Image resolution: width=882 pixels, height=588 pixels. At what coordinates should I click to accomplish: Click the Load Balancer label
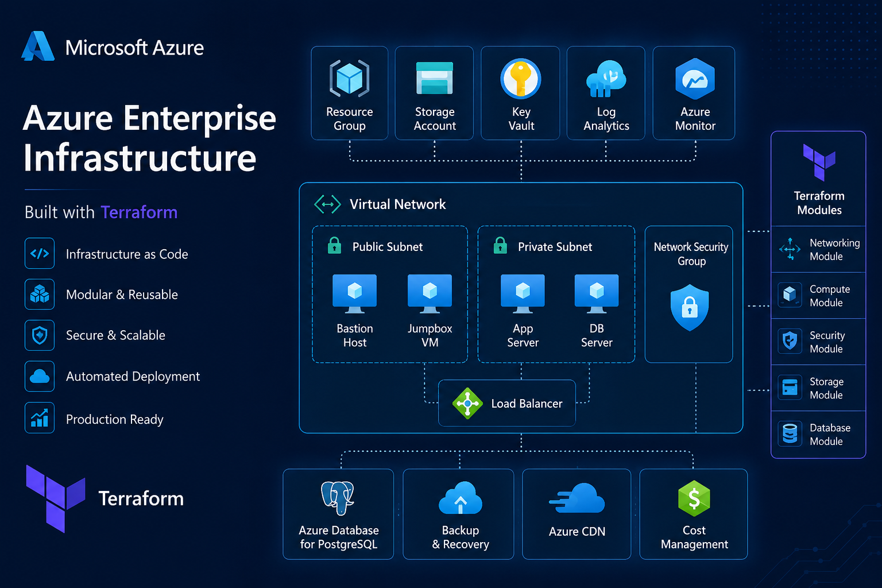coord(527,404)
